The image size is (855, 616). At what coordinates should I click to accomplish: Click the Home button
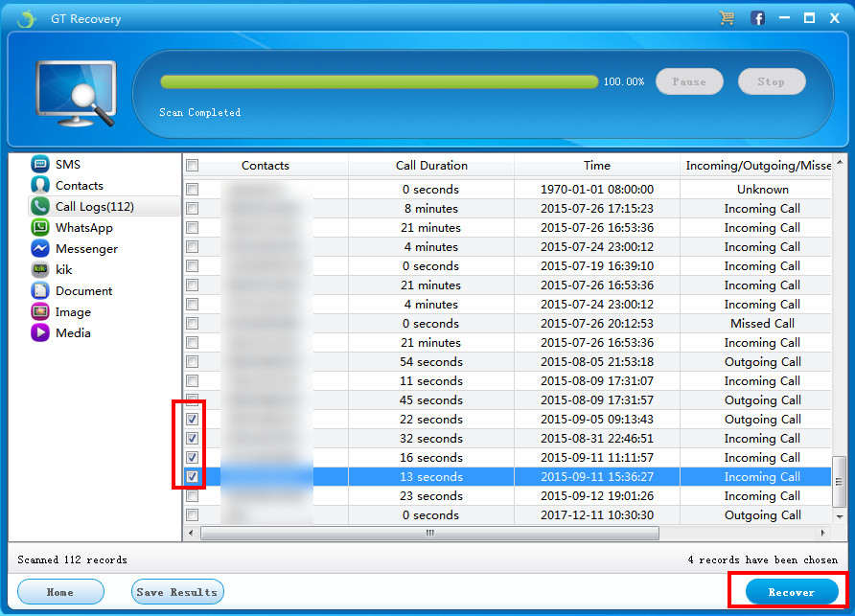(60, 591)
